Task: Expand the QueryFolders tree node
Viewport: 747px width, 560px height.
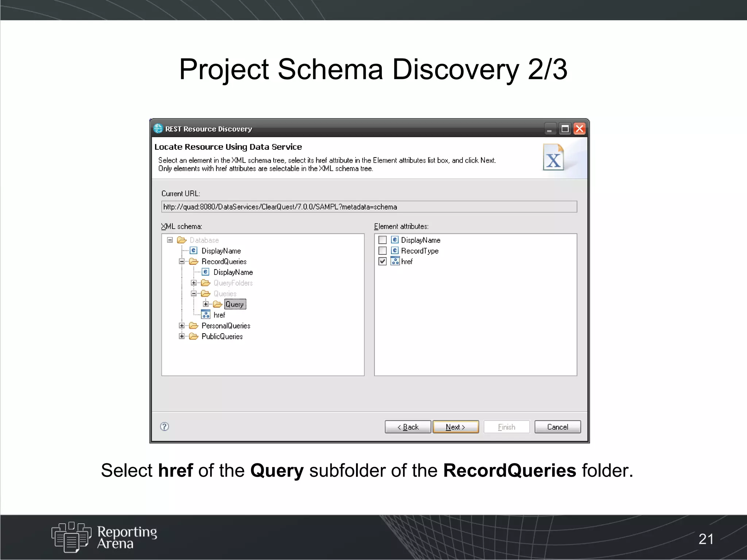Action: pyautogui.click(x=194, y=283)
